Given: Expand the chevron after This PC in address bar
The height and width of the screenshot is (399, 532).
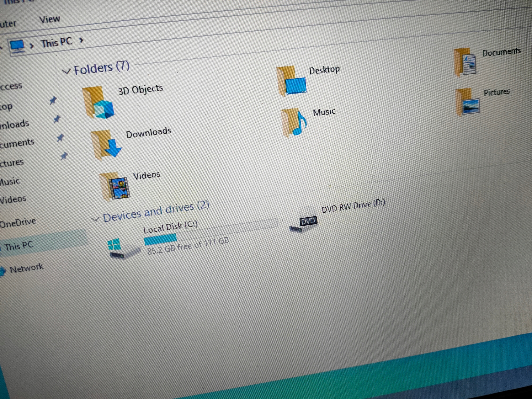Looking at the screenshot, I should coord(81,40).
